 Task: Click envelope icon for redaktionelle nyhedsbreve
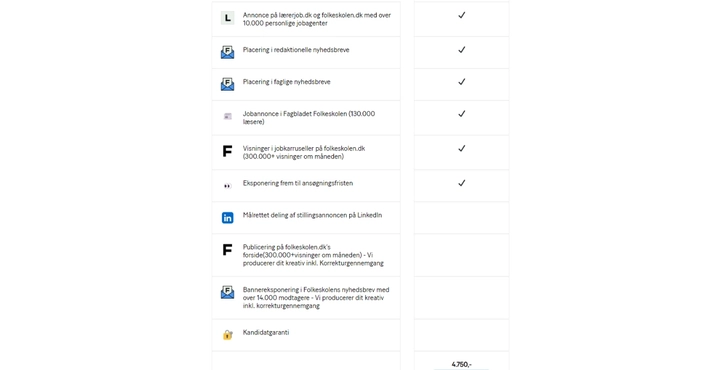pos(228,52)
